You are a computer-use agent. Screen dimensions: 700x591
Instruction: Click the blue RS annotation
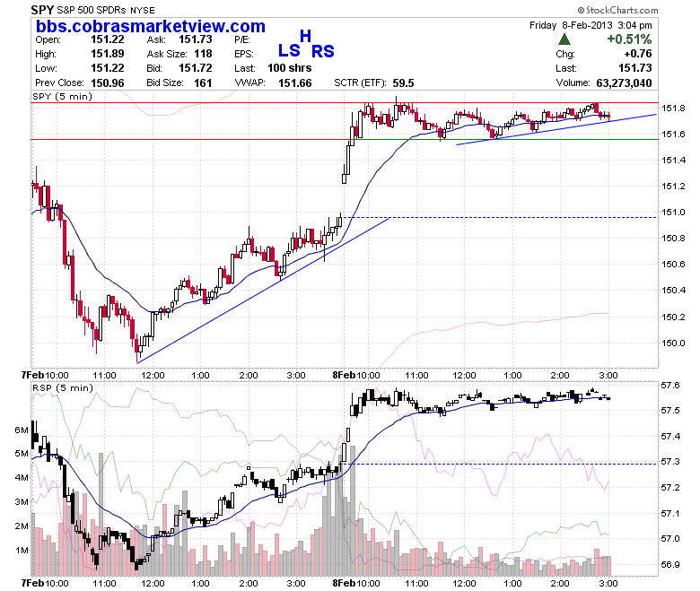tap(323, 51)
